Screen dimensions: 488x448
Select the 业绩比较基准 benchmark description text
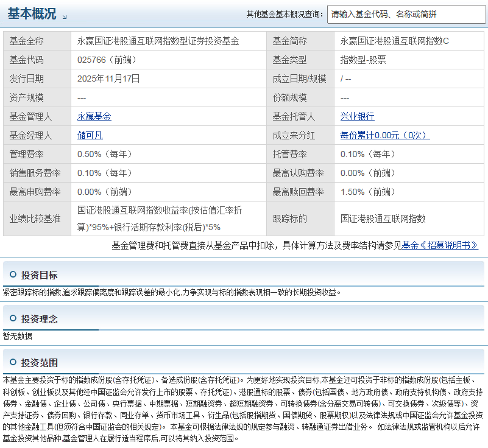coord(160,219)
